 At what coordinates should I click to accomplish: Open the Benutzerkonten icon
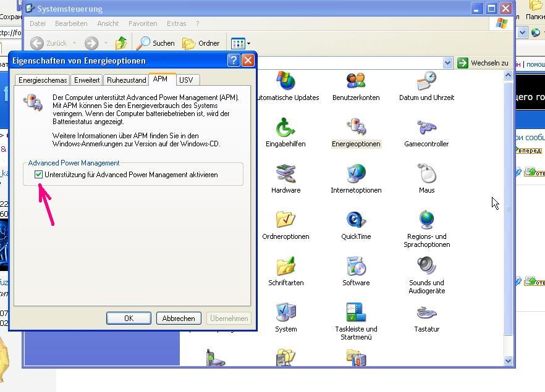coord(356,82)
